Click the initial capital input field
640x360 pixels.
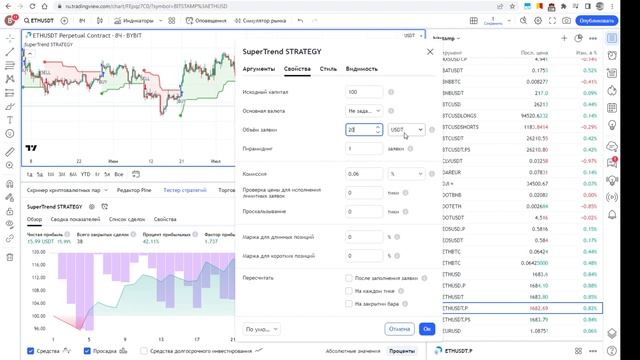coord(364,92)
